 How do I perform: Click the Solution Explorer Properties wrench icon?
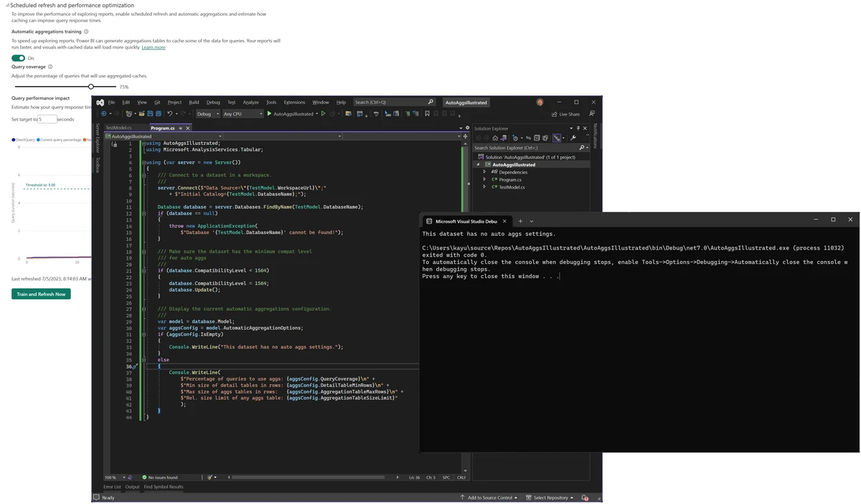tap(573, 138)
